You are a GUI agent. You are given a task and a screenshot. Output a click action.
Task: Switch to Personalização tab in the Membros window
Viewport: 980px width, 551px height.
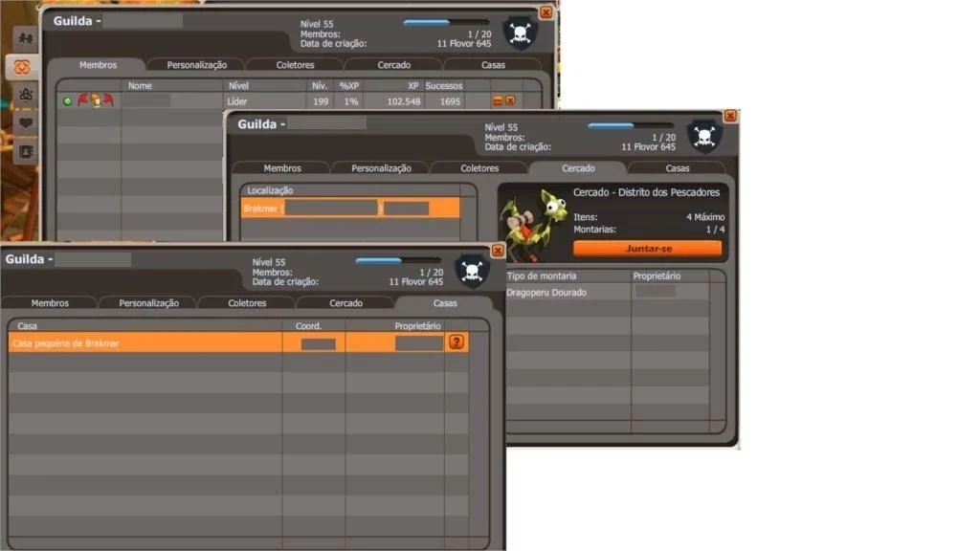(x=197, y=65)
